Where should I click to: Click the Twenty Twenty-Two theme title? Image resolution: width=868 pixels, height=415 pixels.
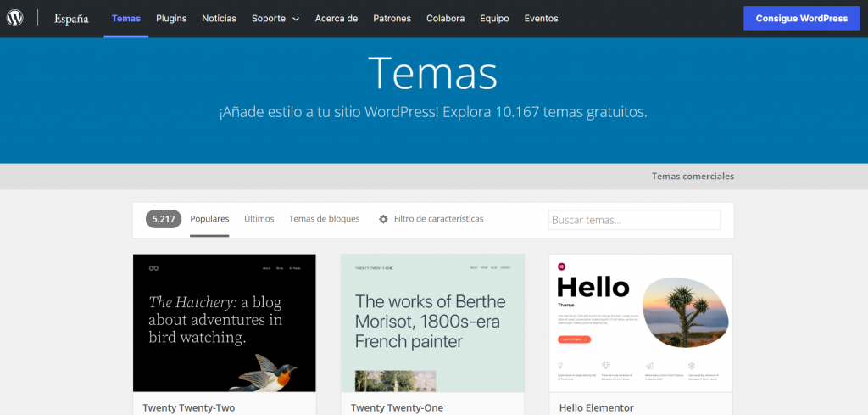click(x=189, y=408)
